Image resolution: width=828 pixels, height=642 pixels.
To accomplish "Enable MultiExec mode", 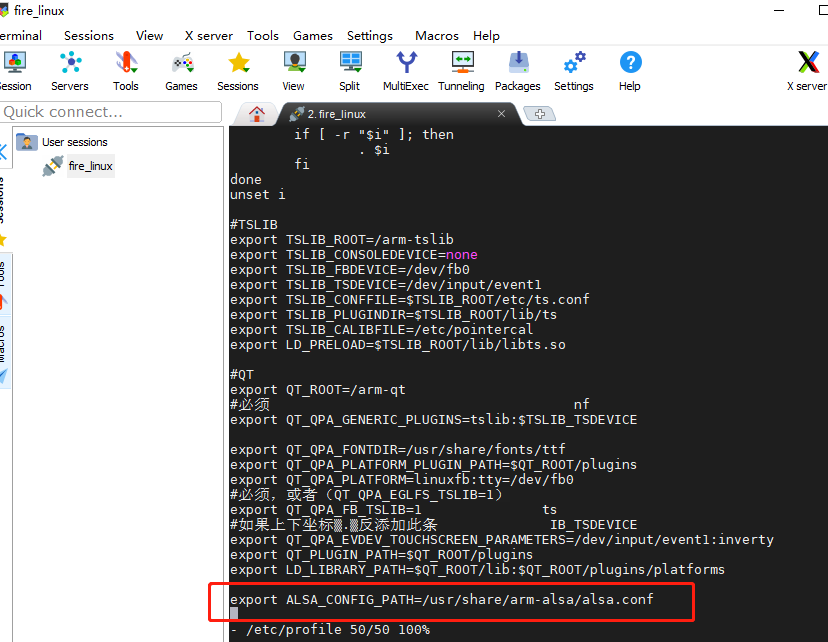I will (405, 70).
